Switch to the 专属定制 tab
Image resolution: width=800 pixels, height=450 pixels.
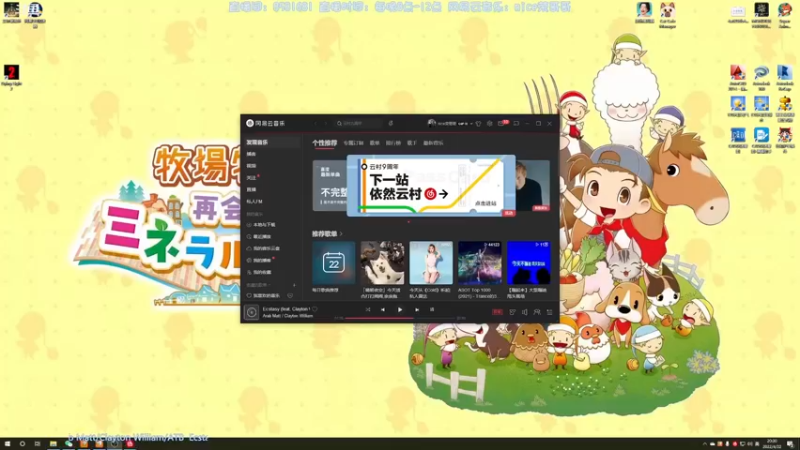click(x=353, y=143)
